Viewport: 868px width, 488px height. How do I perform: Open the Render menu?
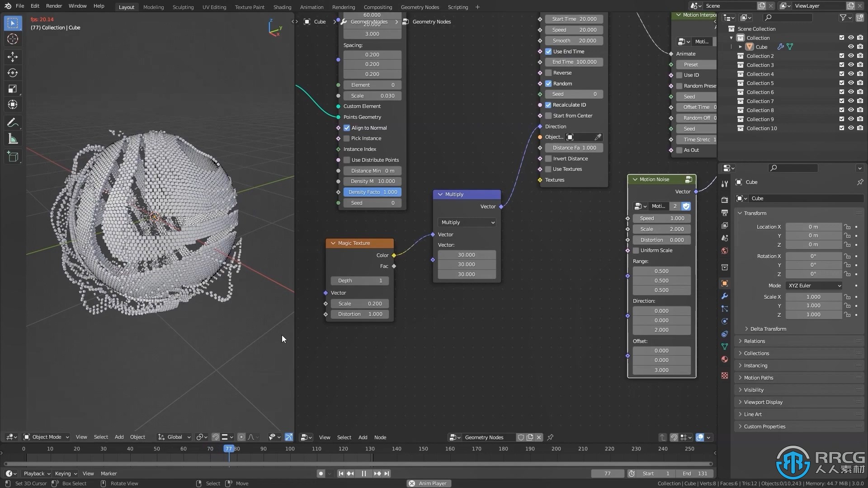pos(54,6)
